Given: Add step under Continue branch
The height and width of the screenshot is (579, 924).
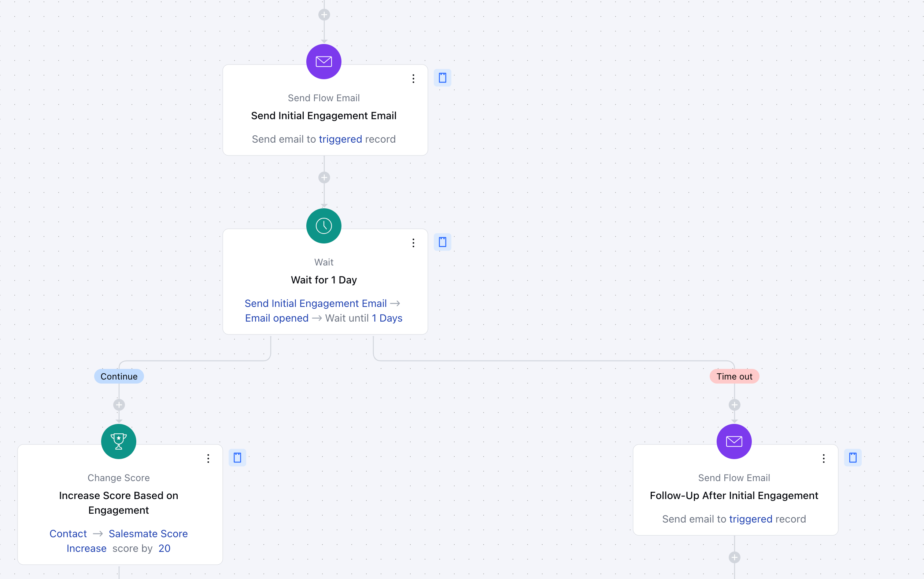Looking at the screenshot, I should click(119, 405).
